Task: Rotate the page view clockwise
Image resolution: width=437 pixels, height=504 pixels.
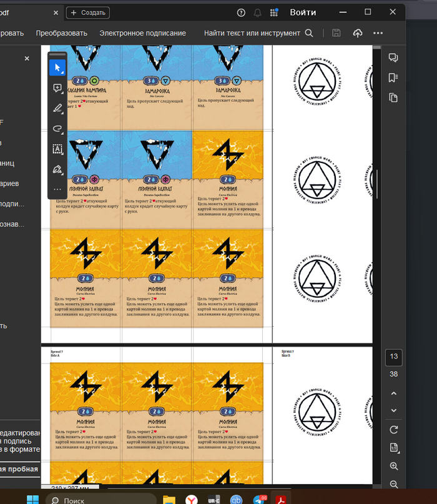Action: [x=394, y=430]
